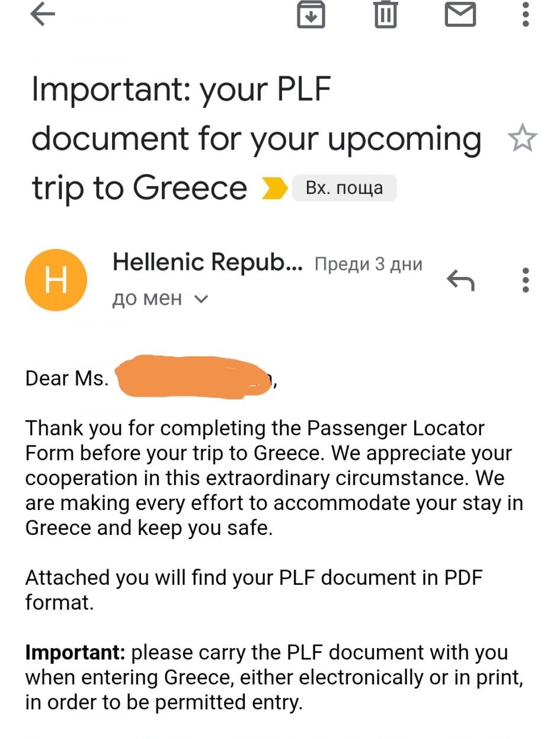Viewport: 560px width, 739px height.
Task: Tap the Dear Ms. greeting line
Action: click(x=151, y=378)
